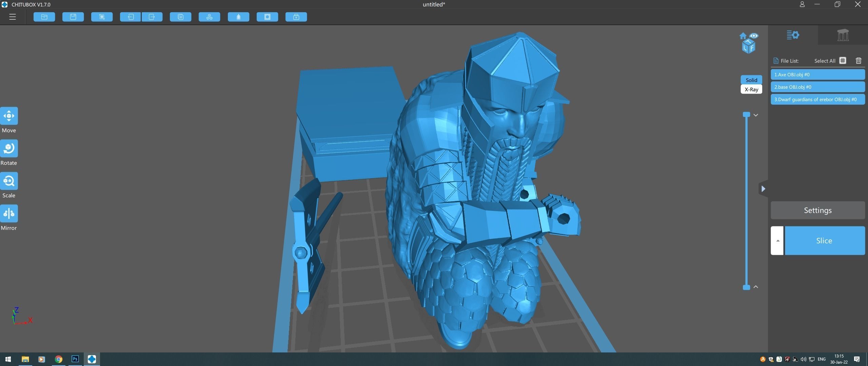This screenshot has height=366, width=868.
Task: Open the hamburger main menu
Action: [13, 17]
